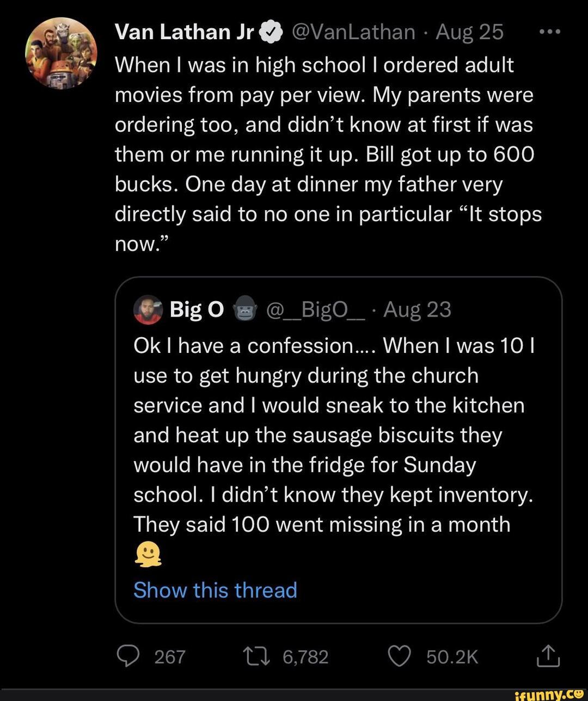Open Big O's small profile picture
The height and width of the screenshot is (701, 588).
pos(148,310)
